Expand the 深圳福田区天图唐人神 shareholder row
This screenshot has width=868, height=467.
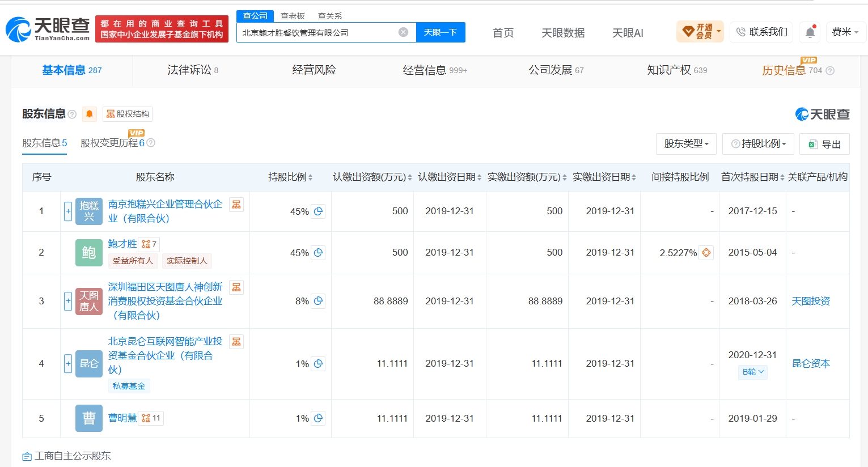pos(68,301)
